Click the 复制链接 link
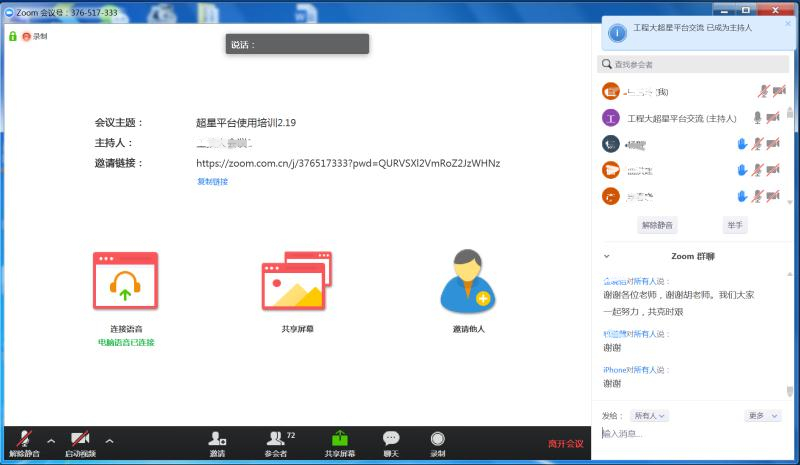 pos(212,182)
